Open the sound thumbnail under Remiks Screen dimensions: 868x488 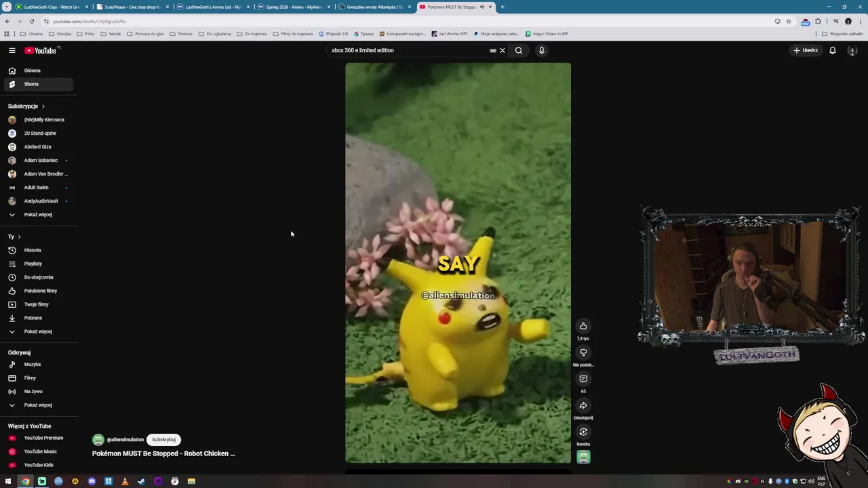pyautogui.click(x=583, y=457)
